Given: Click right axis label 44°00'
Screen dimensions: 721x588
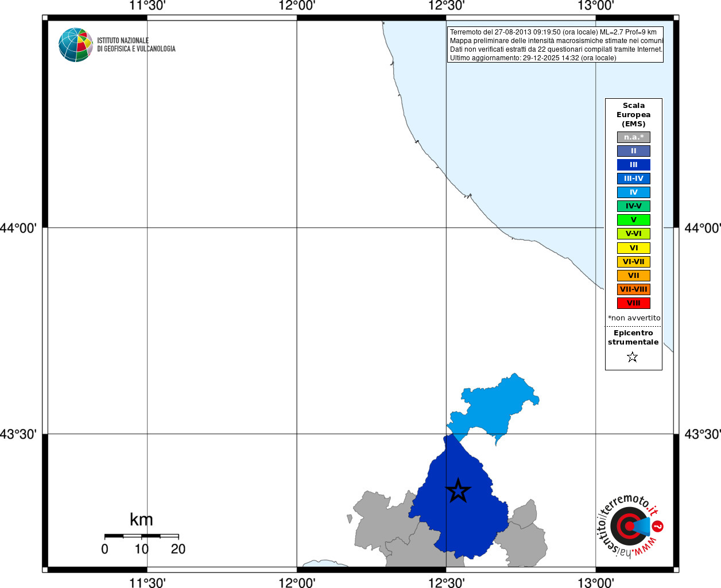Looking at the screenshot, I should pyautogui.click(x=703, y=228).
